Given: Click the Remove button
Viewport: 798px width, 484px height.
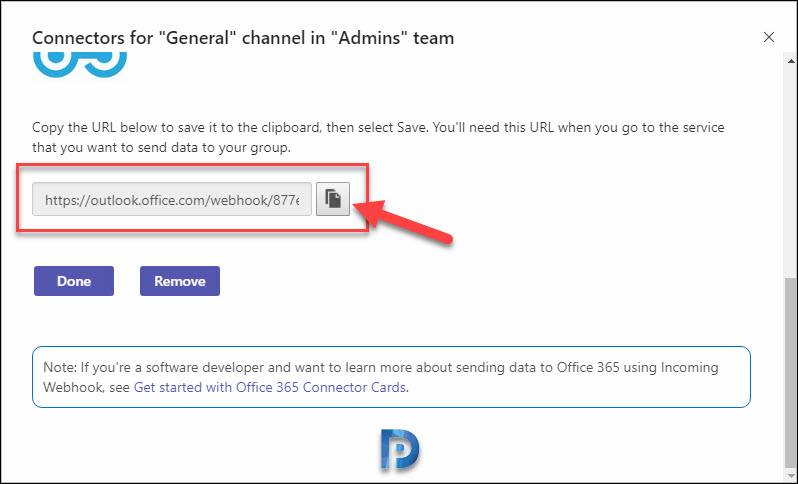Looking at the screenshot, I should click(180, 281).
